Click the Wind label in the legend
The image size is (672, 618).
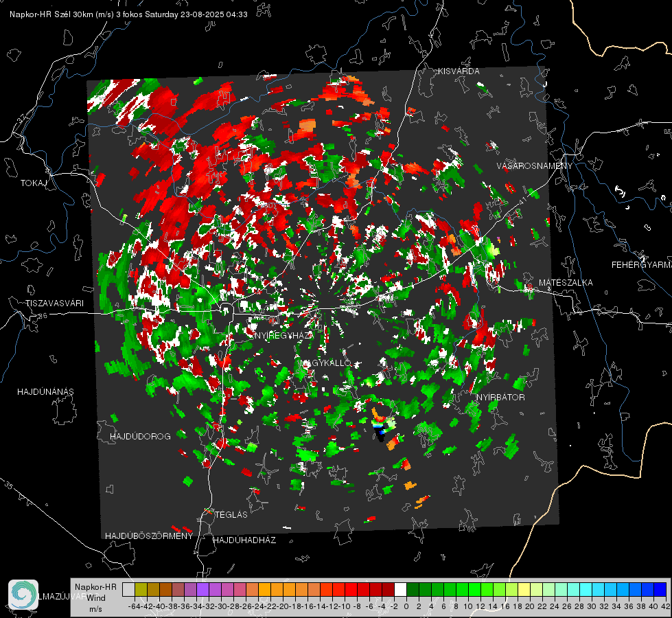pos(96,598)
